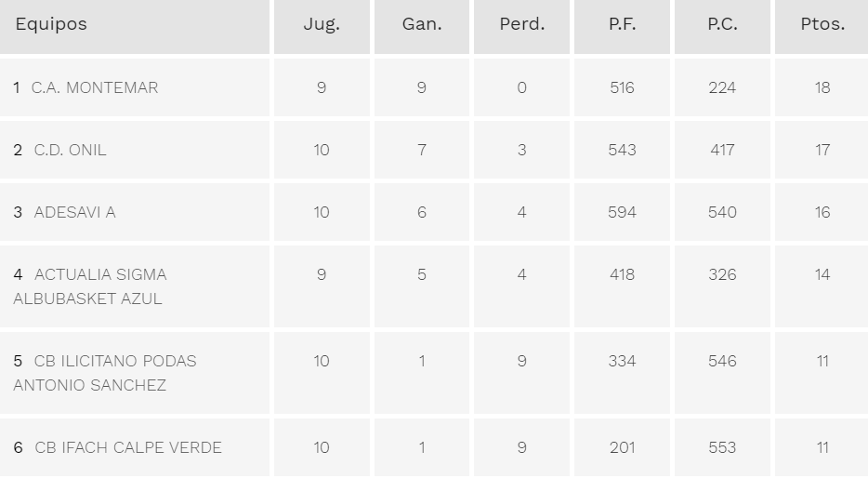Select CB IFACH CALPE VERDE's 201 value
Viewport: 868px width, 478px height.
tap(623, 447)
